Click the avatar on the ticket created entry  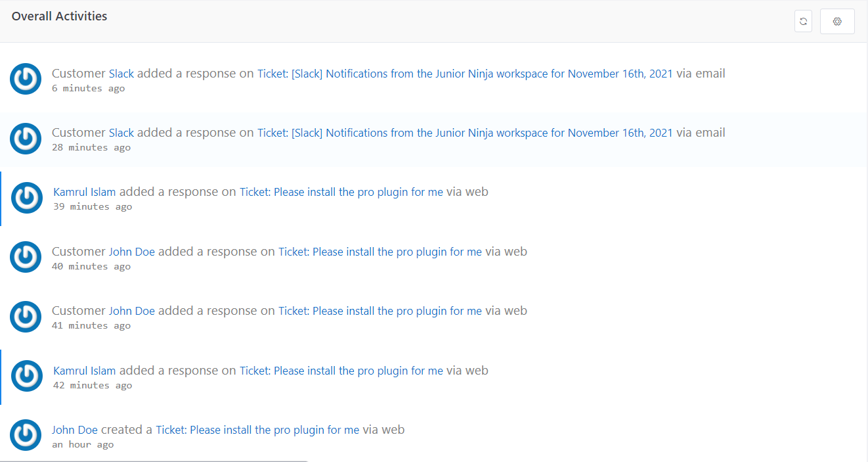[x=26, y=435]
